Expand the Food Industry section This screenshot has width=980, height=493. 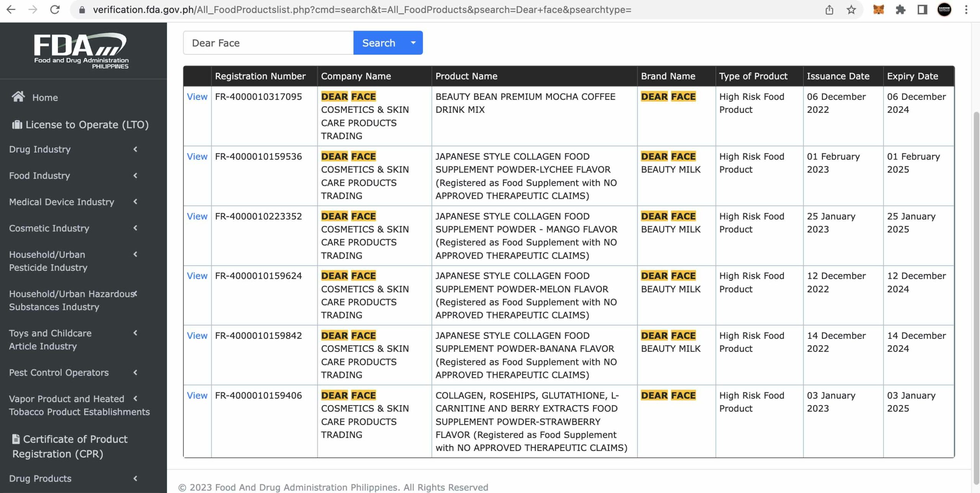pos(72,176)
